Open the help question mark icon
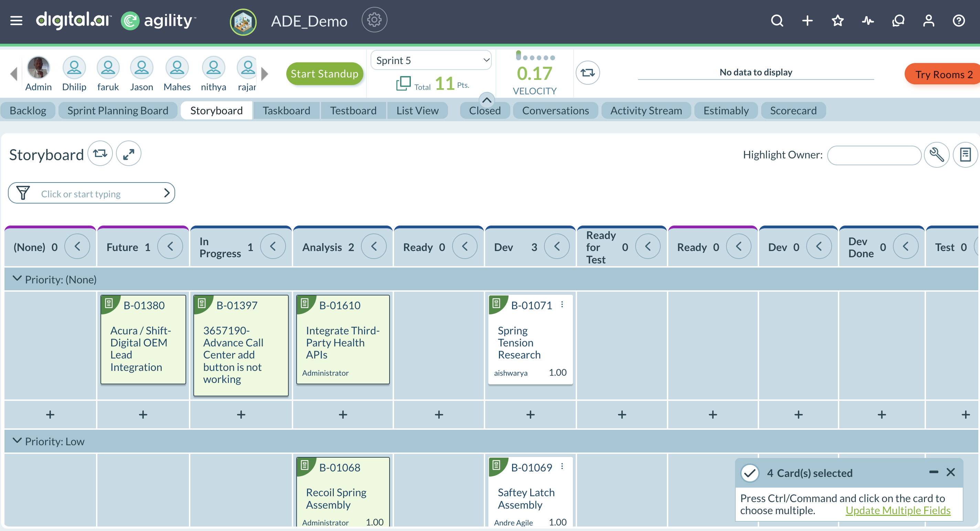The height and width of the screenshot is (531, 980). point(959,21)
